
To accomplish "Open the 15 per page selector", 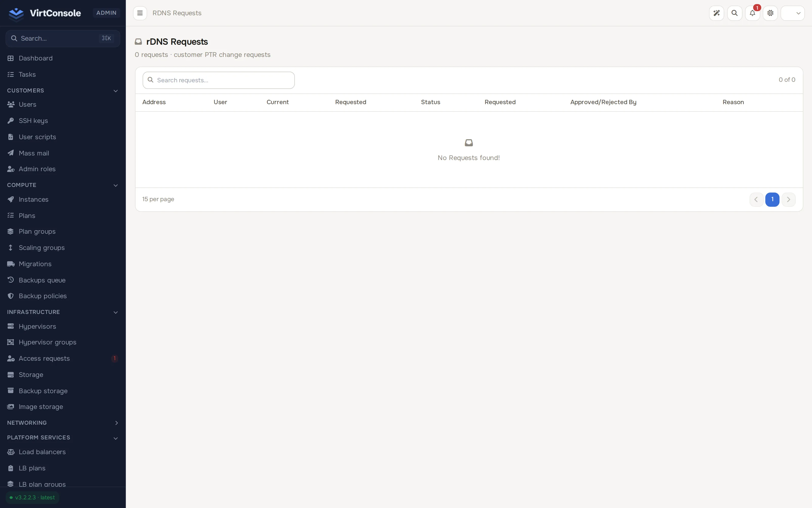I will point(158,199).
